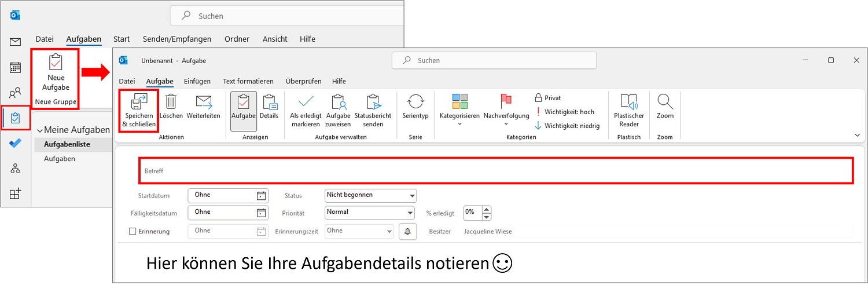Open Datei menu in main window
868x285 pixels.
pyautogui.click(x=45, y=39)
